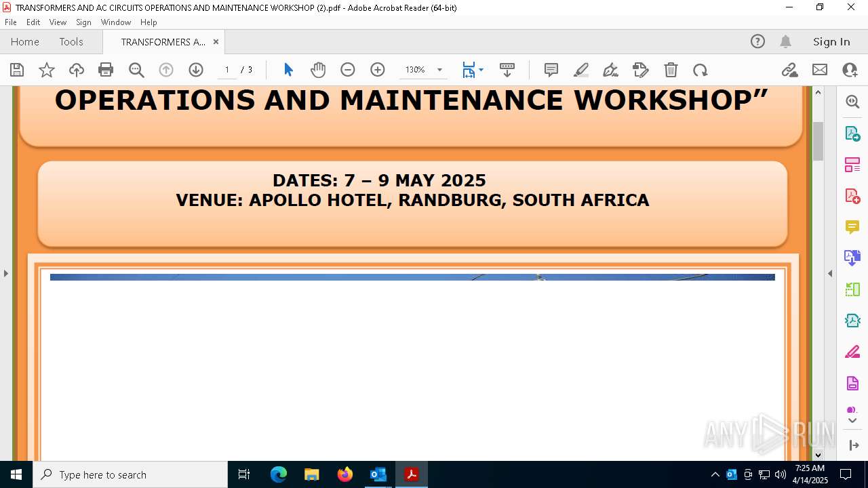
Task: Click the document vertical scrollbar thumb
Action: click(x=818, y=140)
